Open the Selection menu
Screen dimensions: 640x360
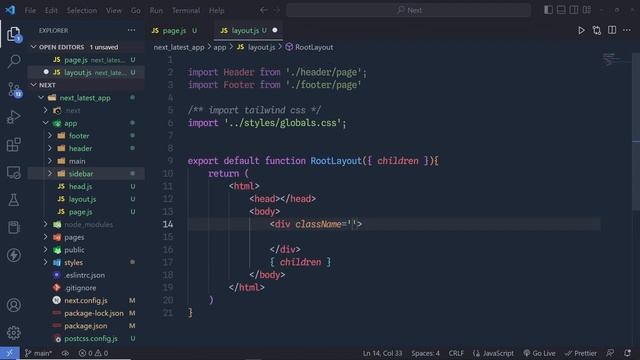82,10
